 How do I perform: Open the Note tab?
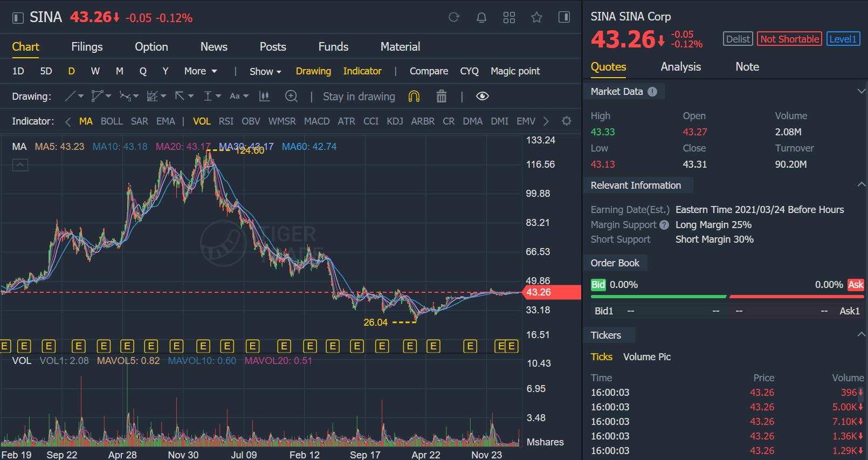point(747,67)
